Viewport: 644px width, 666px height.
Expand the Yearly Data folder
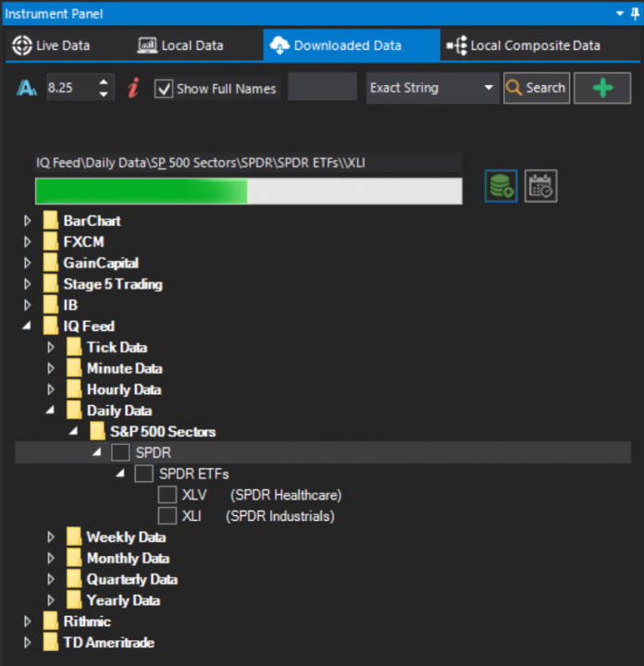pyautogui.click(x=51, y=600)
